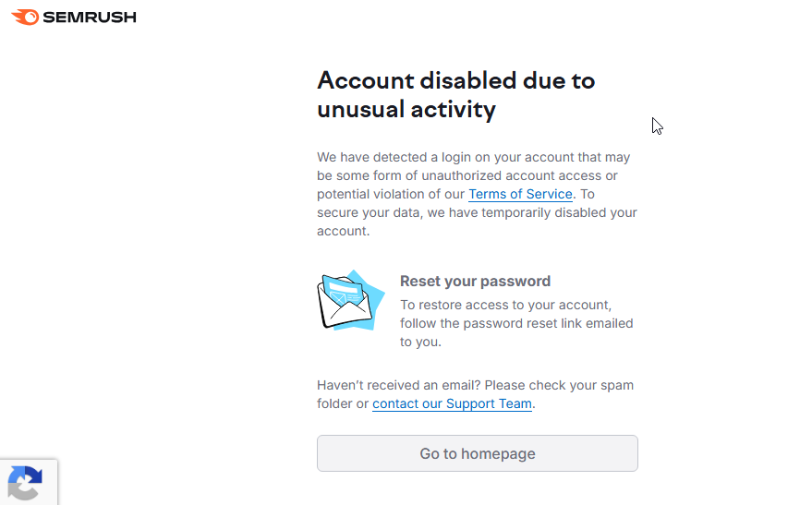Click the text "Please check your spam"
The width and height of the screenshot is (812, 505).
pos(559,385)
